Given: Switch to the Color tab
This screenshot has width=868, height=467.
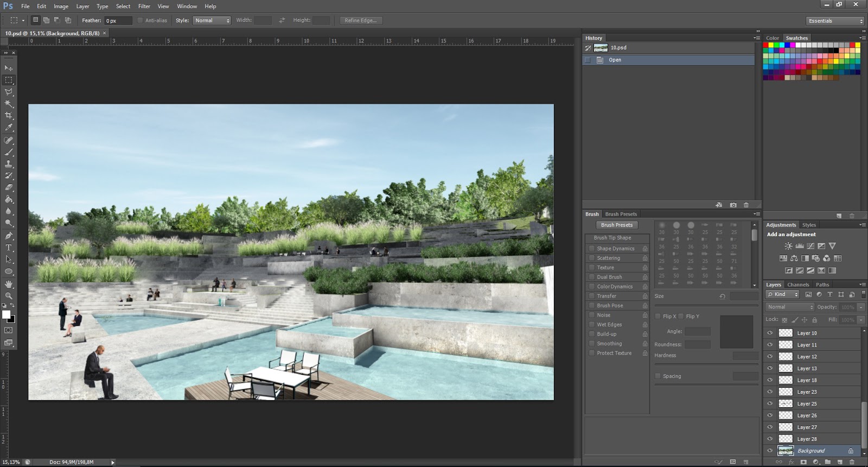Looking at the screenshot, I should click(773, 38).
